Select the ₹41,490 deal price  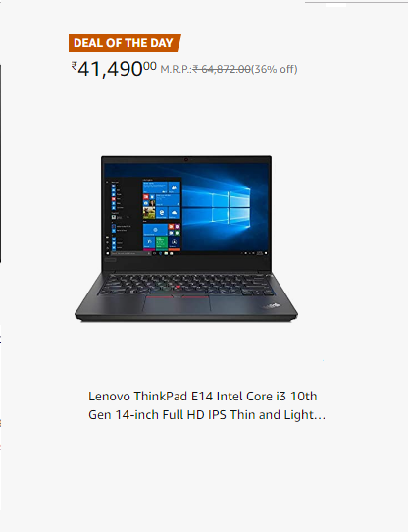pos(114,68)
